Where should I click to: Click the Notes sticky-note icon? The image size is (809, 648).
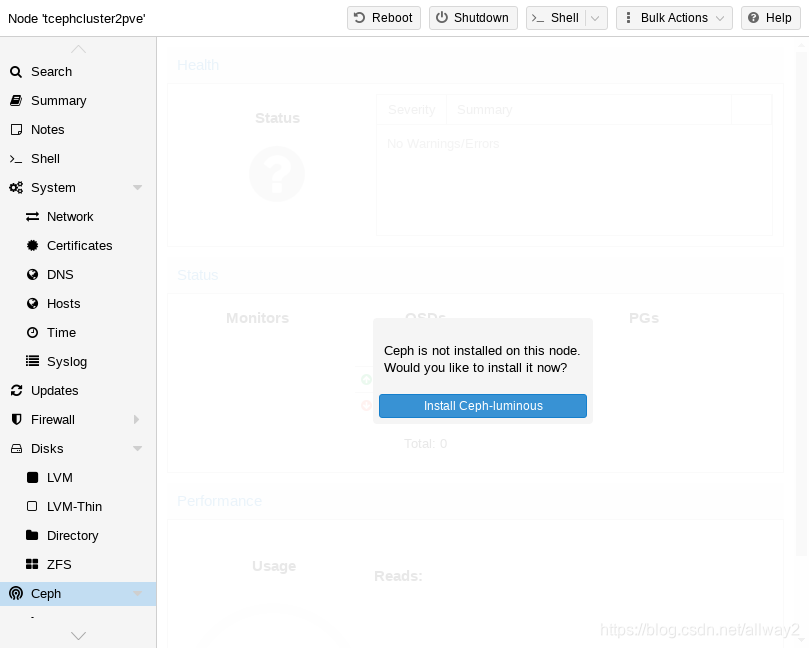tap(16, 129)
